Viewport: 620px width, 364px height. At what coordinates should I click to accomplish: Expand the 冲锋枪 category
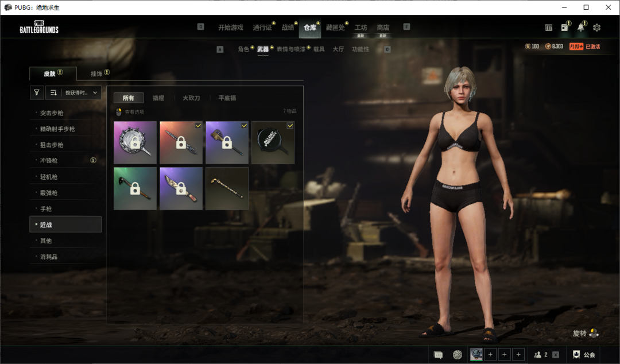pyautogui.click(x=65, y=161)
